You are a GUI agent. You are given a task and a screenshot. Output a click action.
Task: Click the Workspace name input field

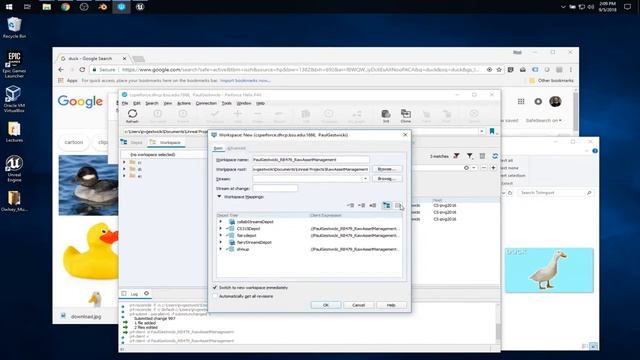click(x=311, y=160)
